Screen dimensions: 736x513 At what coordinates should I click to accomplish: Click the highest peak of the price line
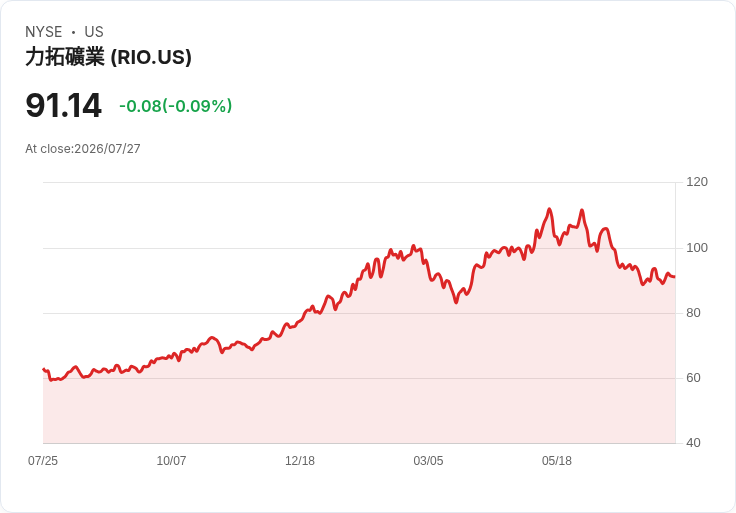tap(549, 209)
